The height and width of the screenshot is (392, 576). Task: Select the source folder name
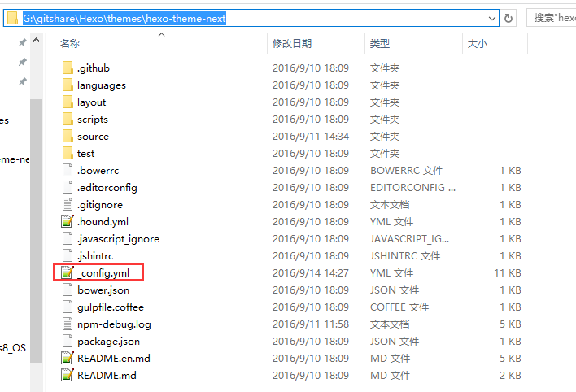point(93,137)
